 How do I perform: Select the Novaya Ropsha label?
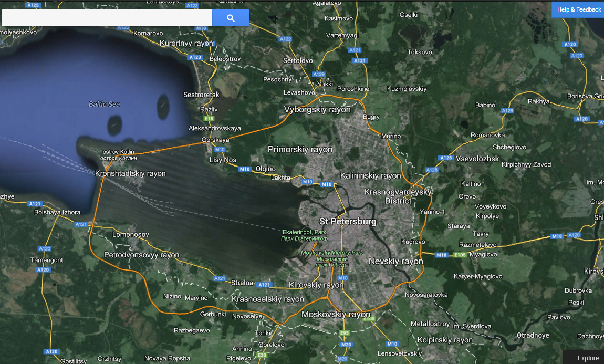[167, 358]
